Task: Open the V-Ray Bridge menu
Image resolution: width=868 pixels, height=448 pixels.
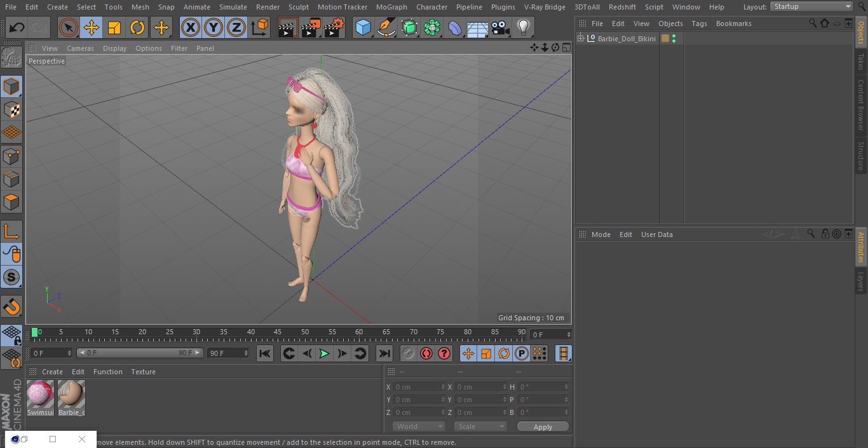Action: tap(545, 7)
